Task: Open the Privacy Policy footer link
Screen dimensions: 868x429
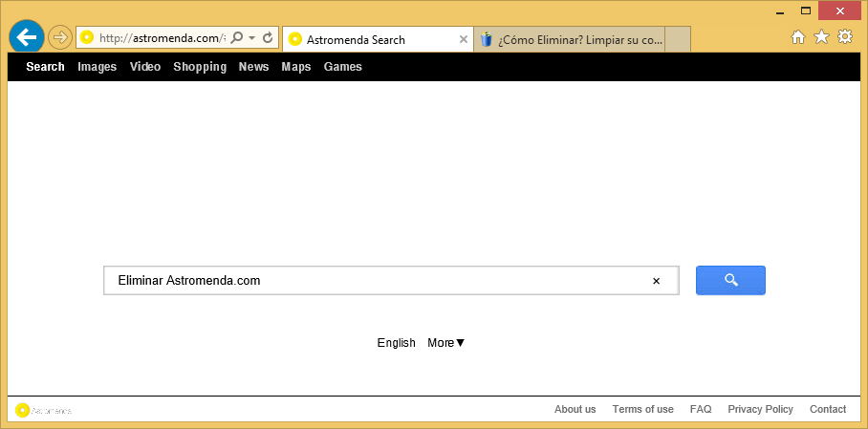Action: pos(761,409)
